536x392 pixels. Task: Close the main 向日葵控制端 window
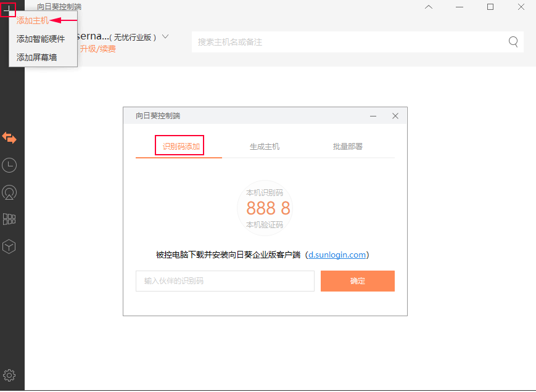click(x=521, y=7)
